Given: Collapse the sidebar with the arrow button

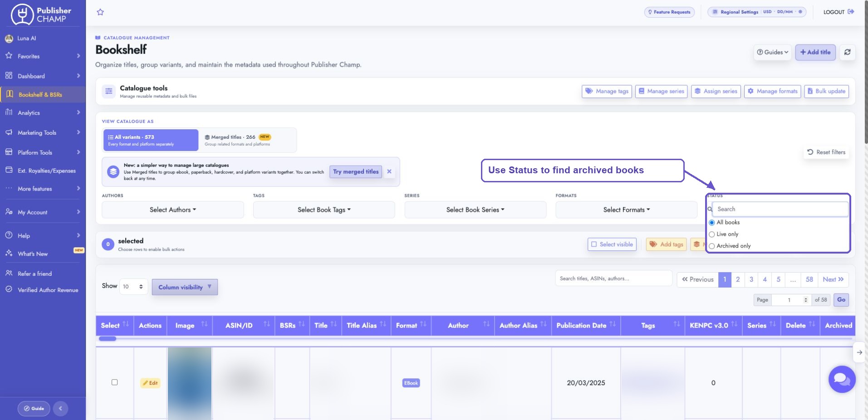Looking at the screenshot, I should click(60, 409).
